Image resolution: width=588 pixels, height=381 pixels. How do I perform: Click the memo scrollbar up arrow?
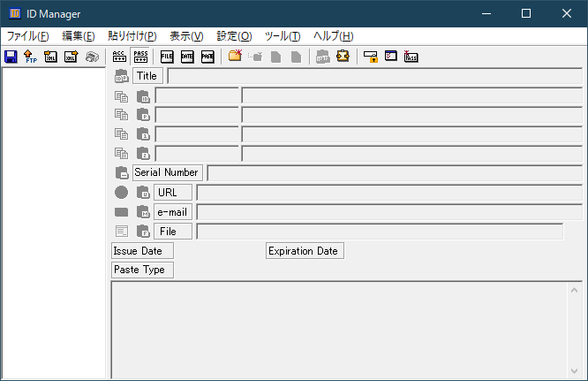pyautogui.click(x=574, y=290)
